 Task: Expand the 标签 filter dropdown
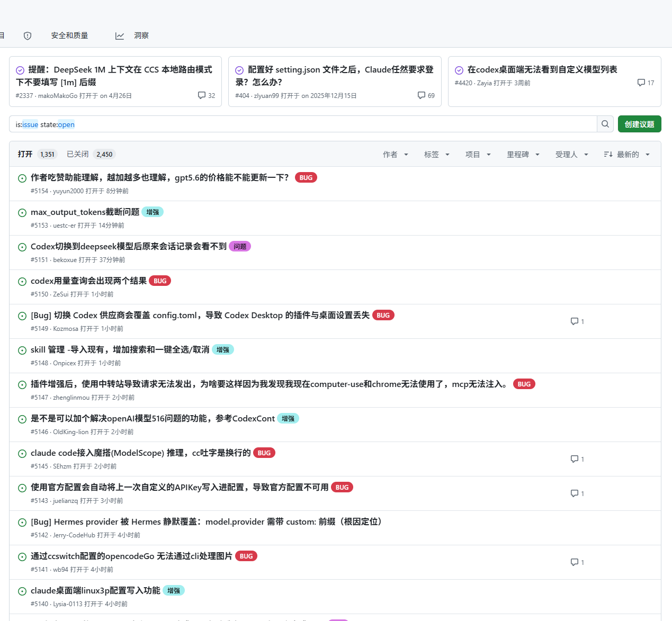437,155
